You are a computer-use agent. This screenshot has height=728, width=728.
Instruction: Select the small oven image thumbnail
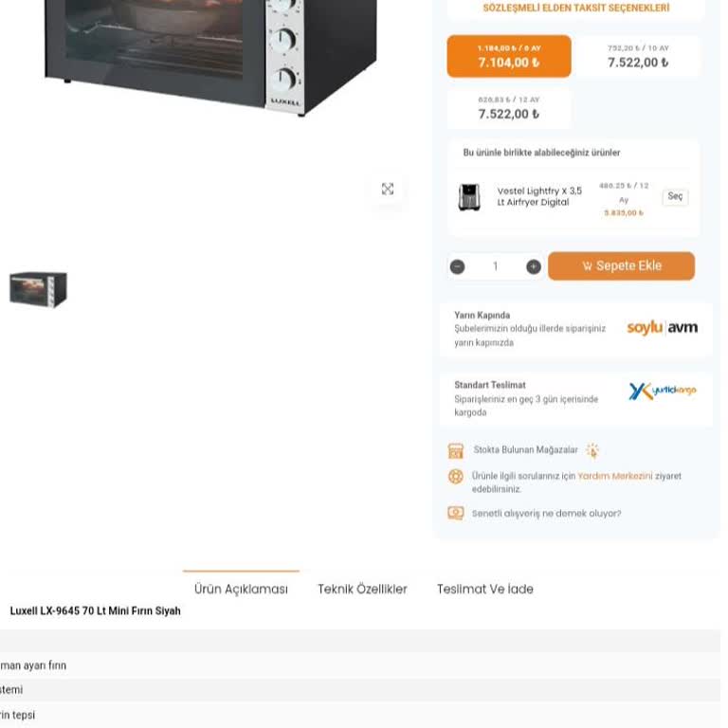38,289
